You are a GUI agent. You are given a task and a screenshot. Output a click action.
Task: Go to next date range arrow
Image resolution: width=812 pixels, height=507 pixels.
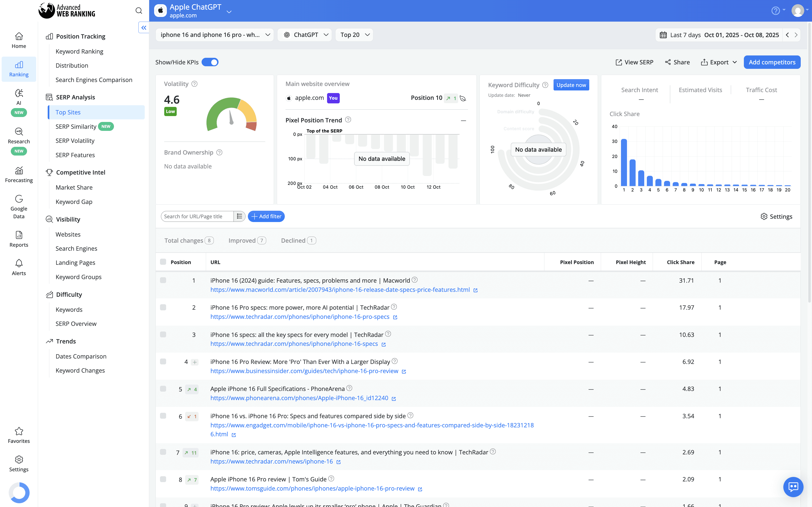click(x=796, y=35)
